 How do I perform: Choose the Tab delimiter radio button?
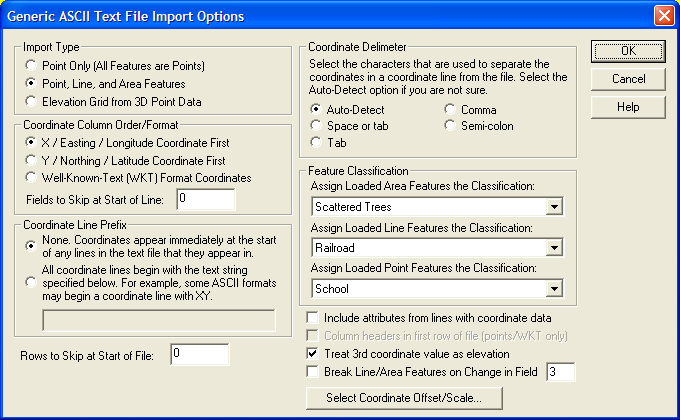click(317, 143)
